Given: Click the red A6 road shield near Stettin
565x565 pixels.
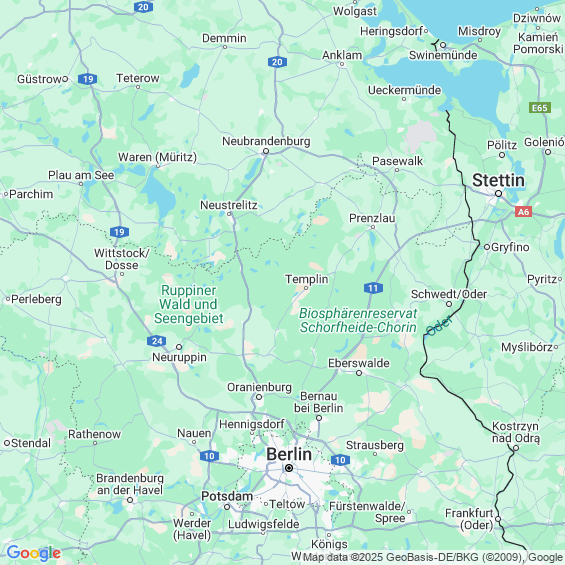Looking at the screenshot, I should click(524, 212).
